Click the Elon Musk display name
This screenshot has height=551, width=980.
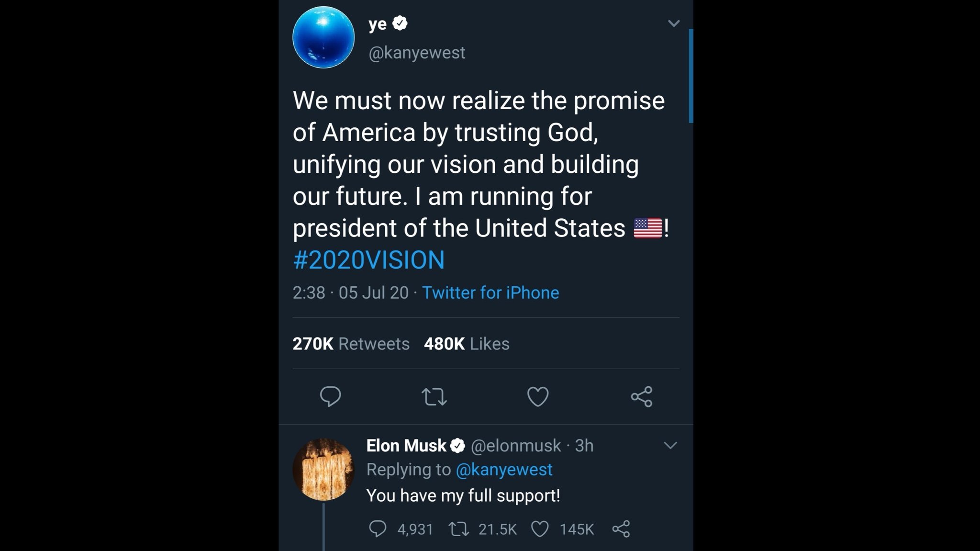[x=406, y=446]
